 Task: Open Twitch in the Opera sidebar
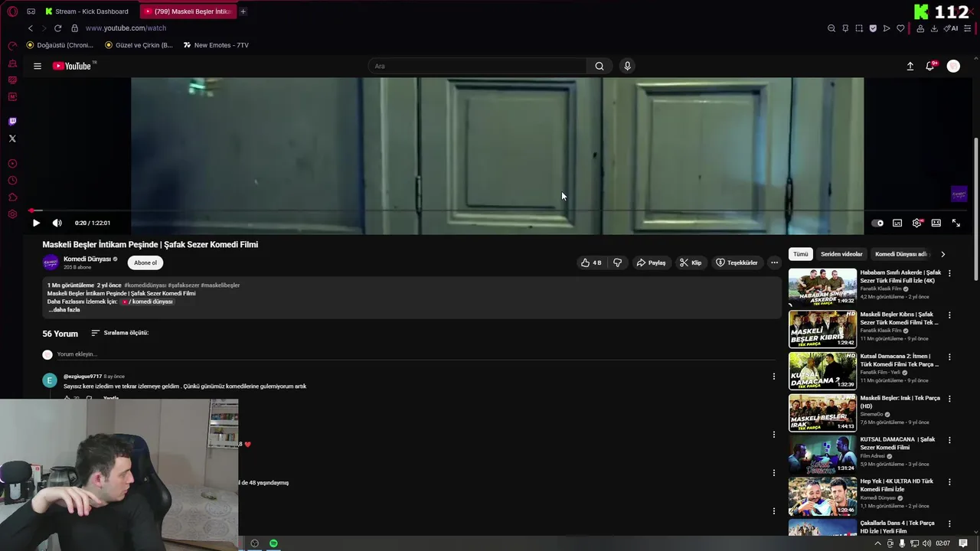coord(12,122)
